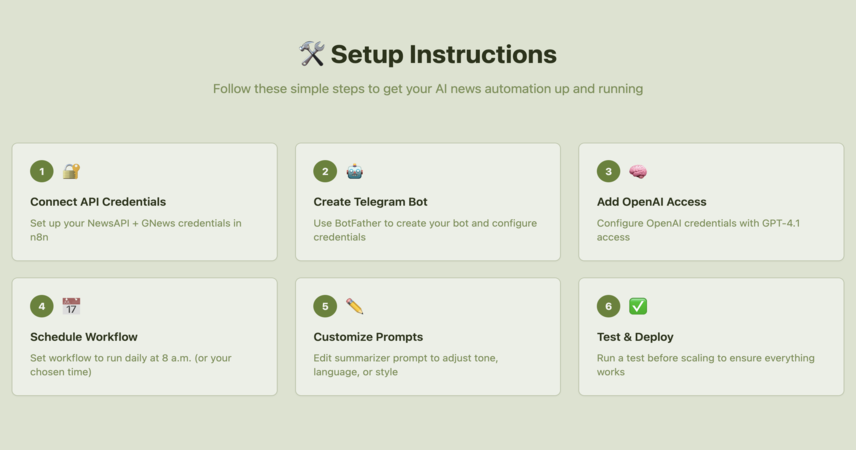Viewport: 856px width, 450px height.
Task: Click the pencil icon in Customize Prompts
Action: click(354, 306)
